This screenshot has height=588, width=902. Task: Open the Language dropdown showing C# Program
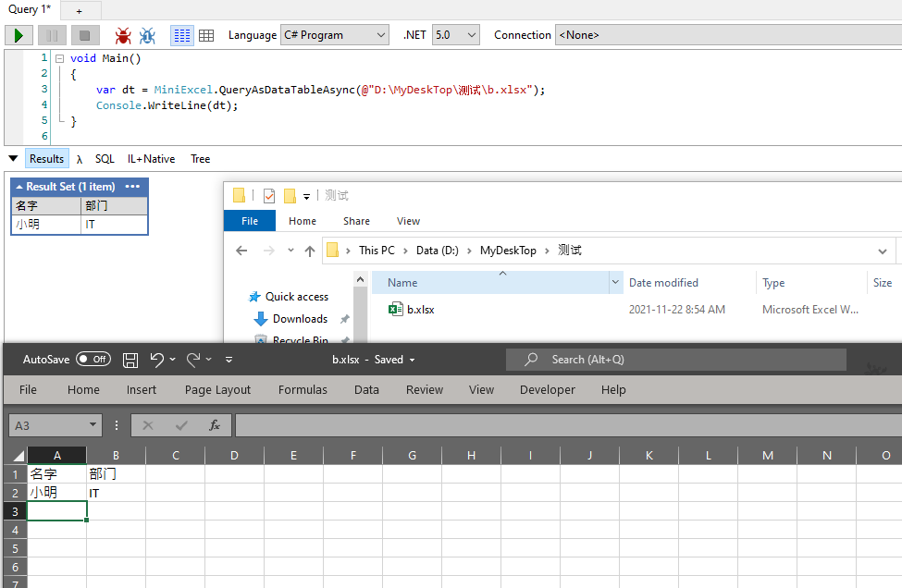pos(334,34)
